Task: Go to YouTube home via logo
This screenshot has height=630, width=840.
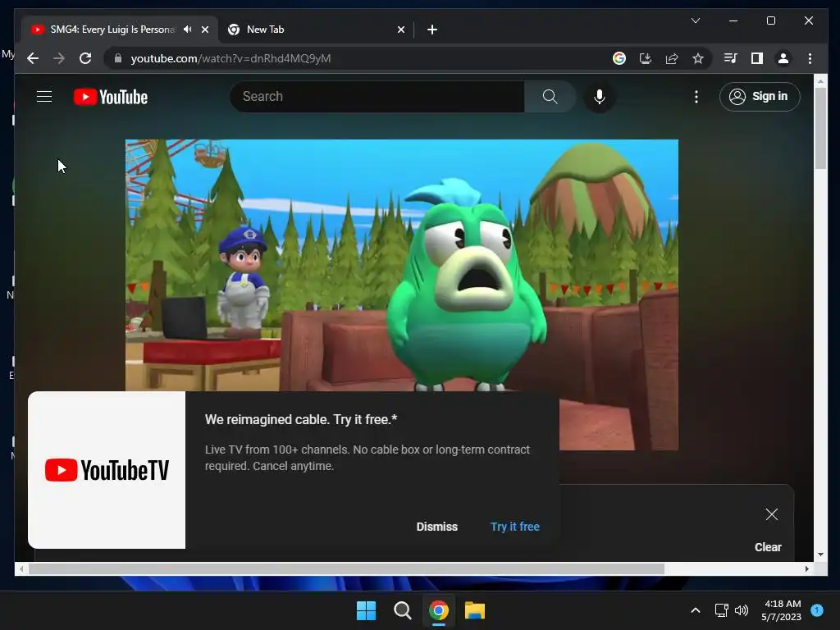Action: [x=111, y=97]
